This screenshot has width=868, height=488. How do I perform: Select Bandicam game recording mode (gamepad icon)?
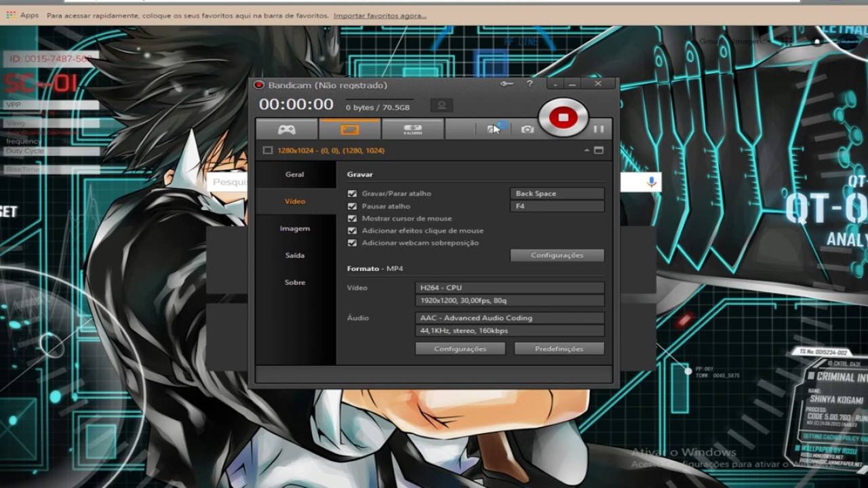pos(287,129)
